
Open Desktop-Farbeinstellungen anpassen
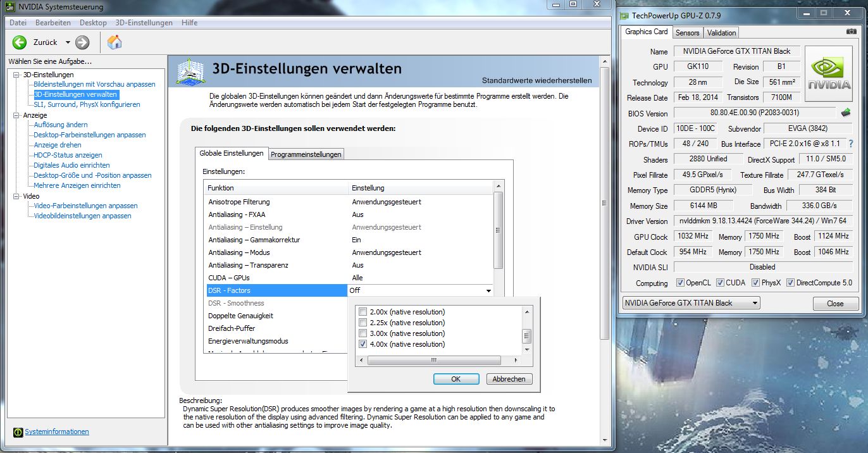click(90, 135)
